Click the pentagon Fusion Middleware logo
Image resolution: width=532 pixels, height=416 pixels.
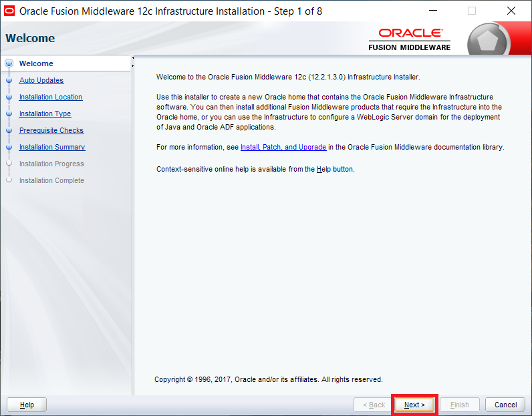[487, 41]
